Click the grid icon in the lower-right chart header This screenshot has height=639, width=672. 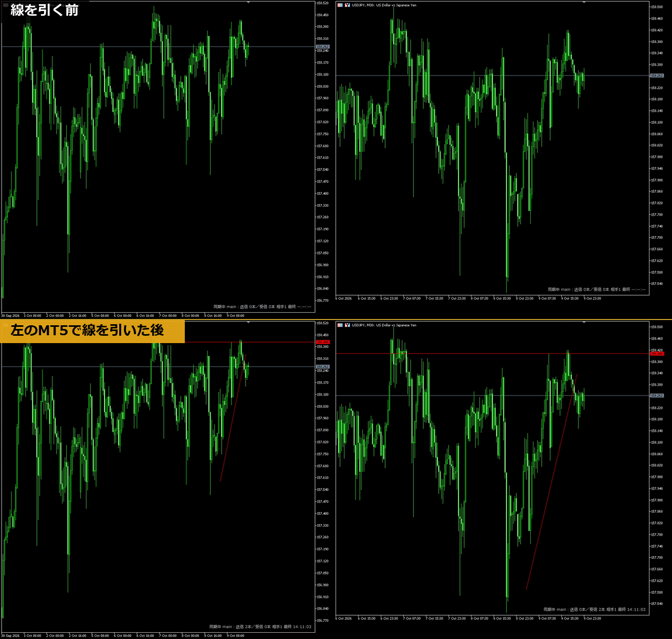pyautogui.click(x=340, y=325)
